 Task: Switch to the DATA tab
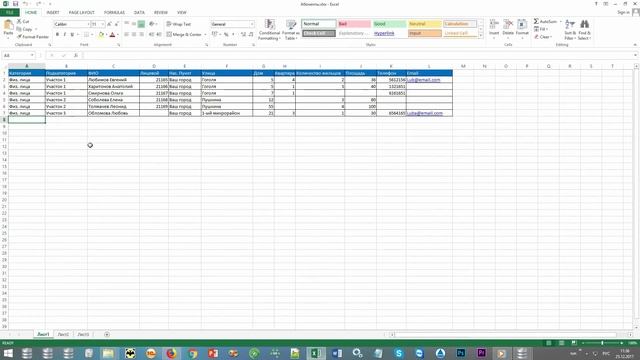click(x=139, y=13)
